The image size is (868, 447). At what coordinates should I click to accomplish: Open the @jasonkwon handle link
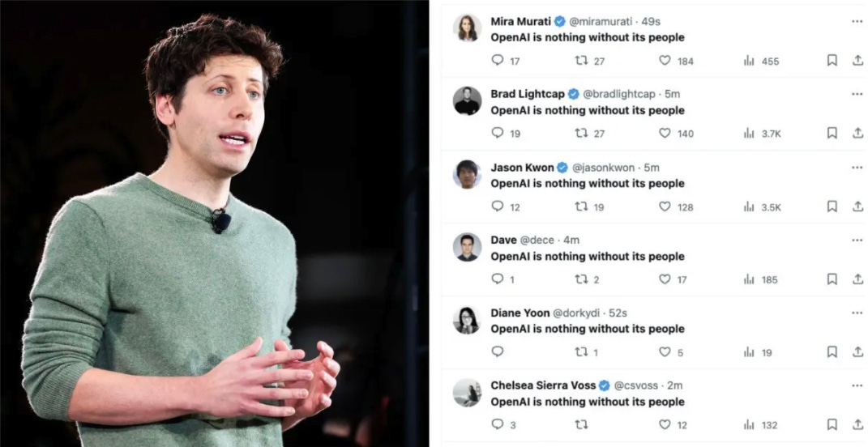603,168
